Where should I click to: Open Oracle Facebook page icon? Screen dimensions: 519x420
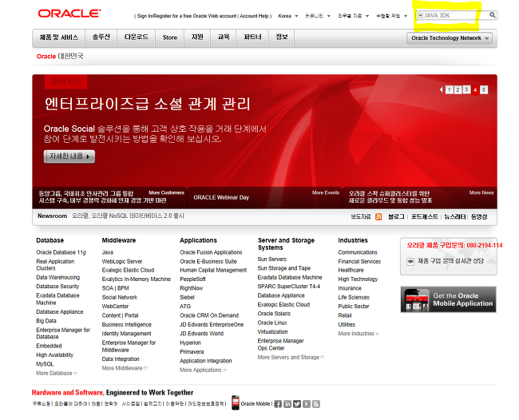pos(278,404)
